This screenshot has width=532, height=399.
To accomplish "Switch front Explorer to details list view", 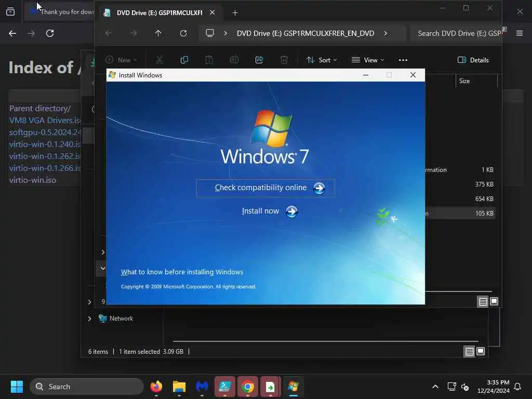I will [483, 301].
